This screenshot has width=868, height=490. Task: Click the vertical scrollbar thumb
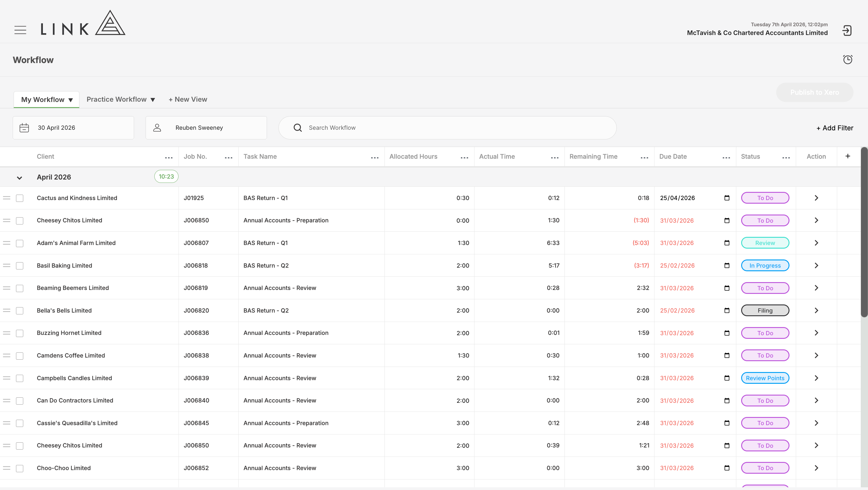864,232
